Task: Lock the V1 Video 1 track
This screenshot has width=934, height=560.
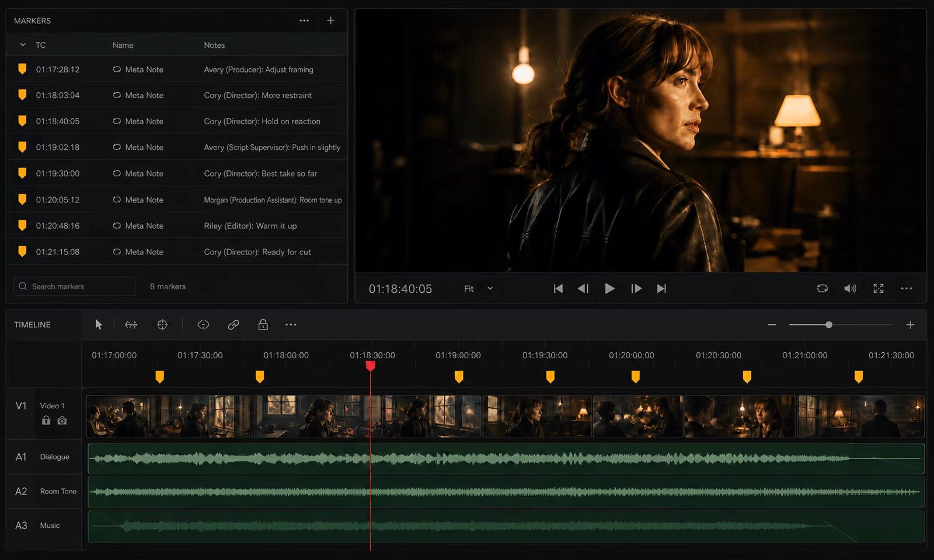Action: (x=46, y=420)
